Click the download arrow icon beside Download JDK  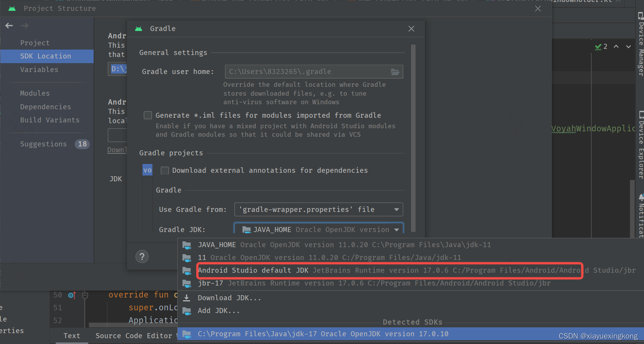[187, 298]
